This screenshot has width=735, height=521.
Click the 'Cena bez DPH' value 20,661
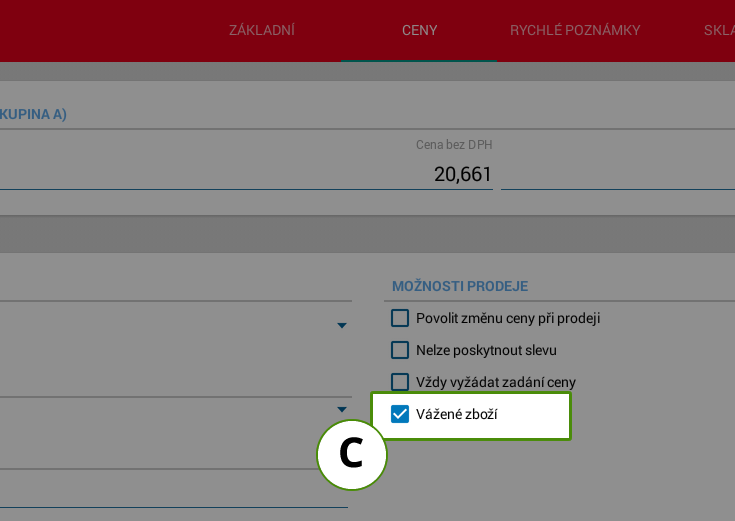[x=462, y=174]
